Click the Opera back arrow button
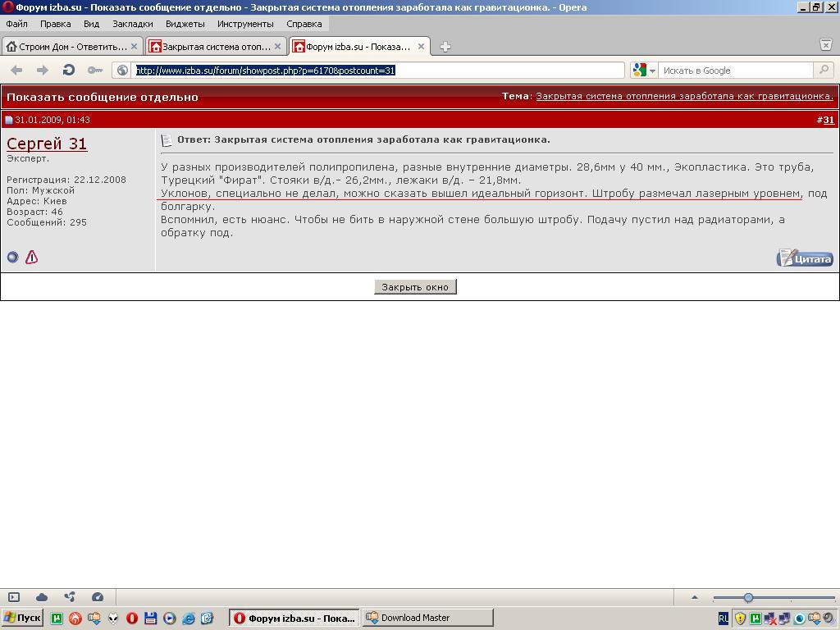This screenshot has width=840, height=630. coord(16,71)
